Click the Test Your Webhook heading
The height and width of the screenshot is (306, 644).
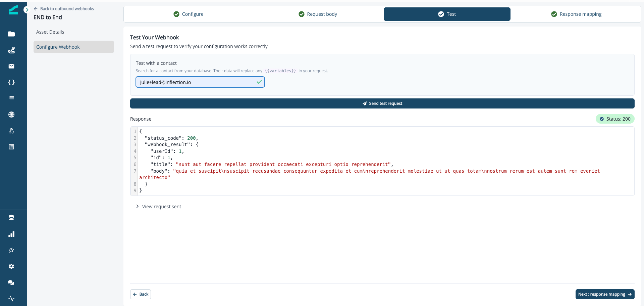155,38
